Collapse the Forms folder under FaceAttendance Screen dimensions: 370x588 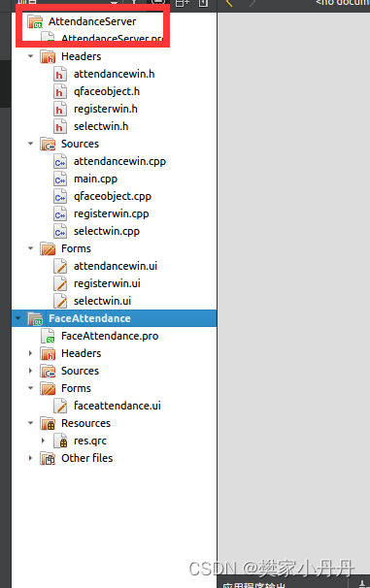31,388
